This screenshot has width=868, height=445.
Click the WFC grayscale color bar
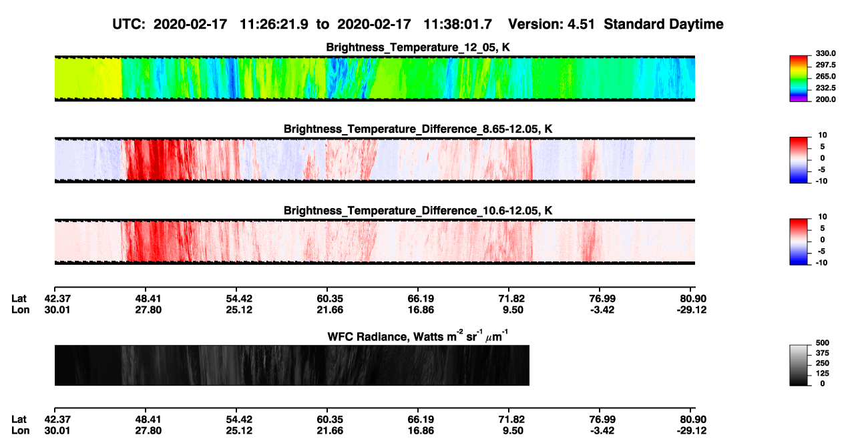click(x=799, y=365)
